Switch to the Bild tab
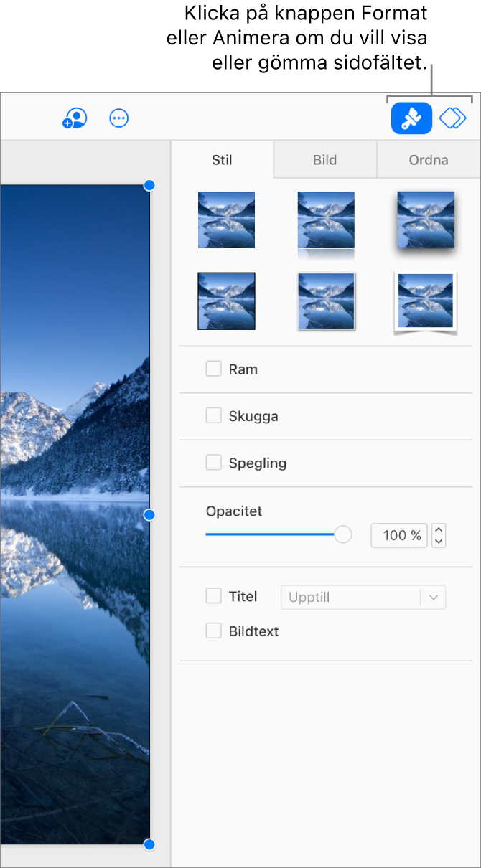Image resolution: width=481 pixels, height=868 pixels. tap(325, 160)
